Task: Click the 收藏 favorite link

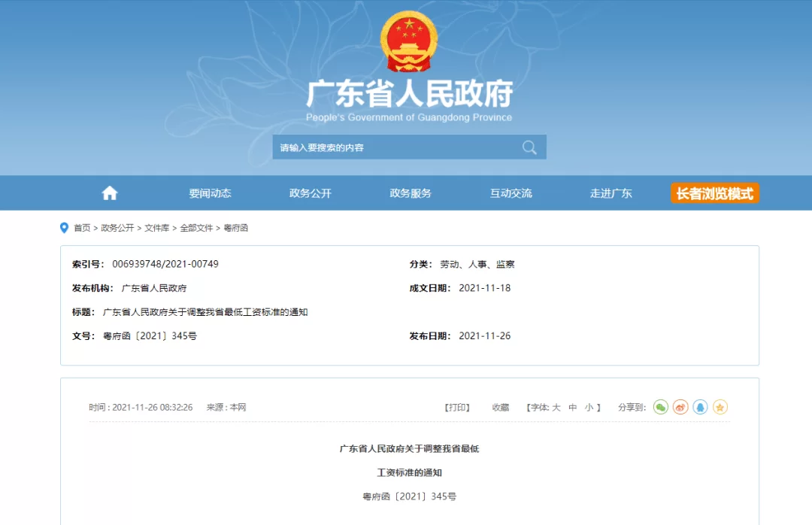Action: tap(501, 408)
